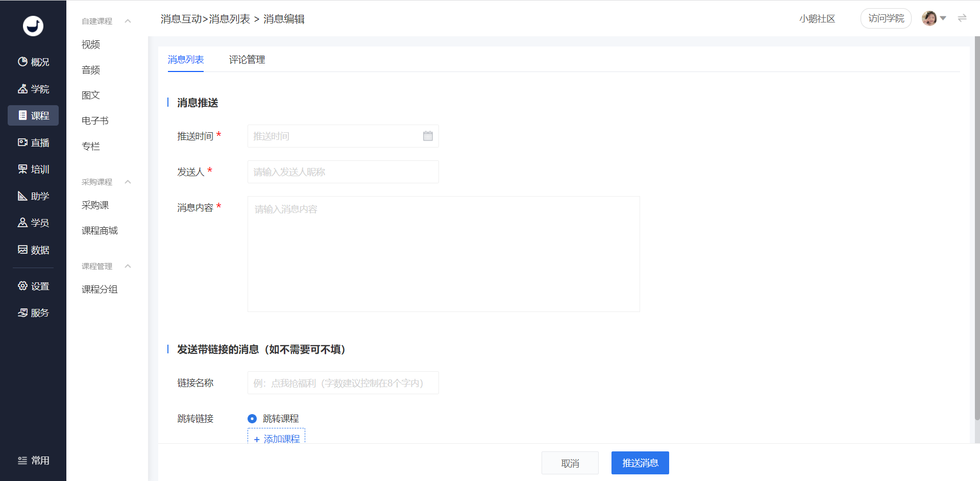The height and width of the screenshot is (481, 980).
Task: Open the 概况 overview sidebar icon
Action: [x=33, y=62]
